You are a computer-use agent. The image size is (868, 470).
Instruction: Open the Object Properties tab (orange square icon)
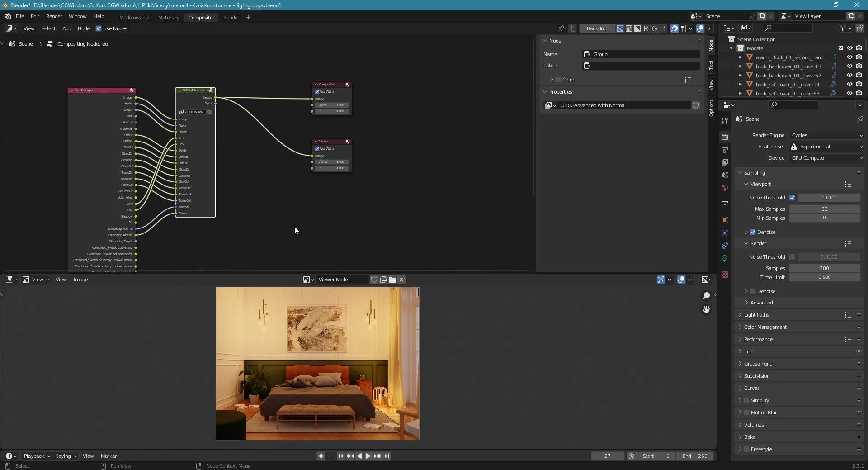(725, 220)
